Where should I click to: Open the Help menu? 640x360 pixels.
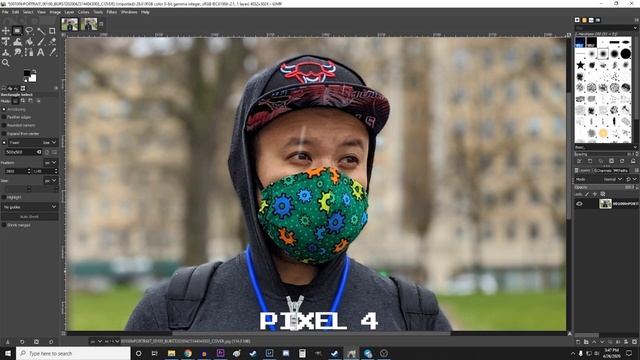point(145,12)
